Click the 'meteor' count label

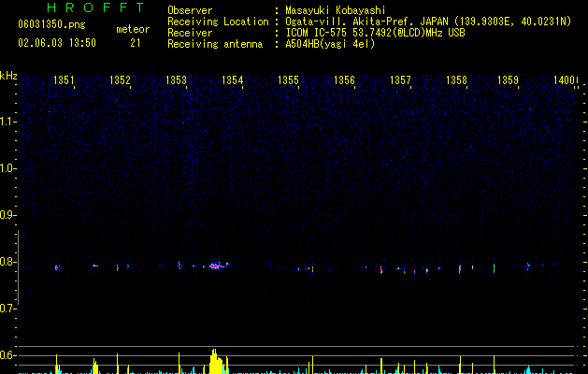pyautogui.click(x=133, y=29)
